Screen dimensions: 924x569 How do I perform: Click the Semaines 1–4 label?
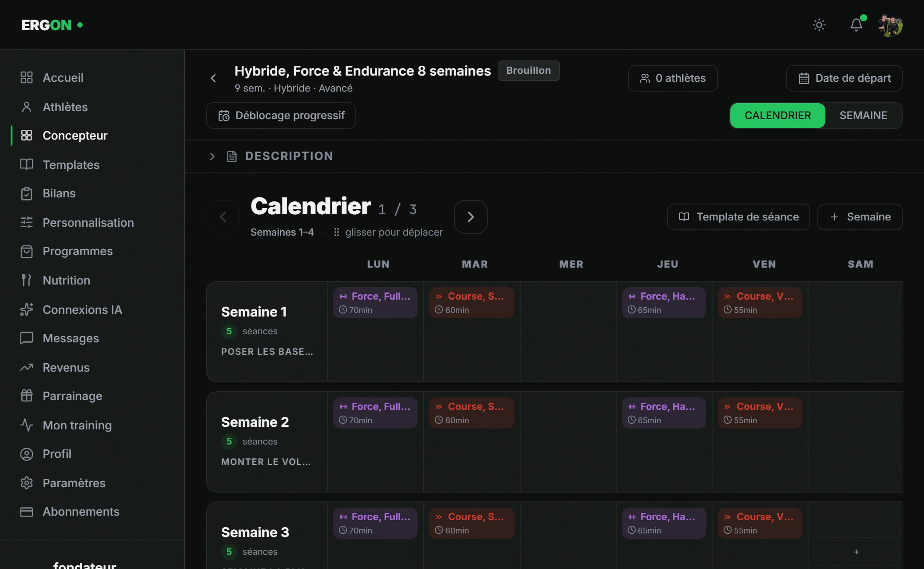(282, 232)
